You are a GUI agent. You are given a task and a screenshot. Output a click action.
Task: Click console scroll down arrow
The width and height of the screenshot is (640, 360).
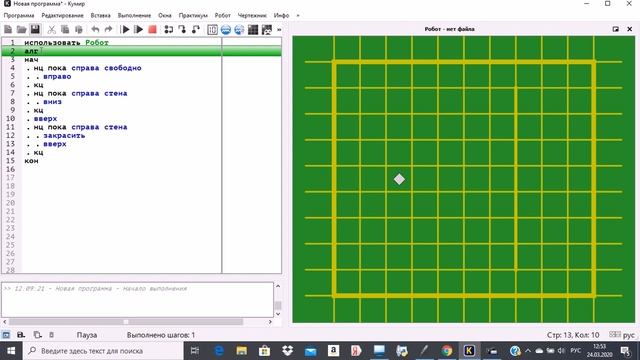click(278, 314)
